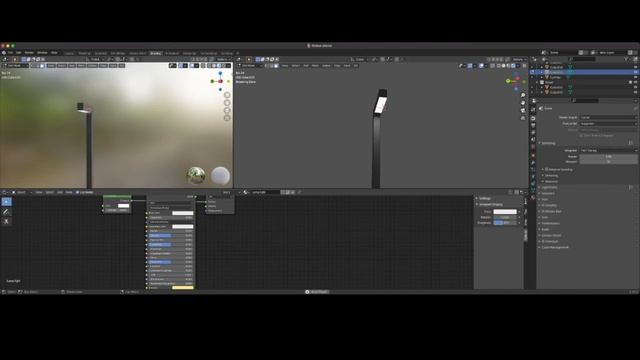Open Node menu in node editor header

69,192
